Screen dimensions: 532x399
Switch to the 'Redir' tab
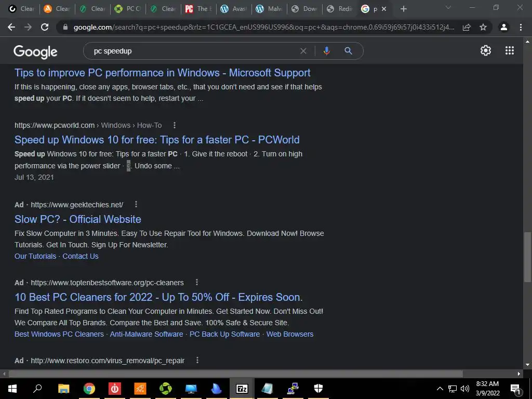340,9
